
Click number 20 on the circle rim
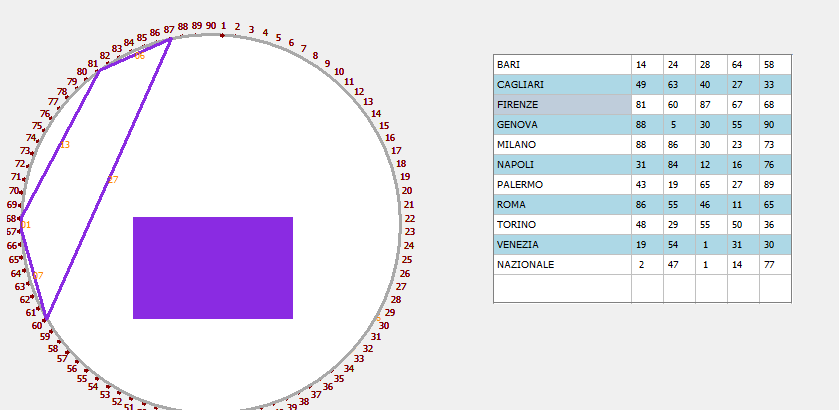coord(407,191)
